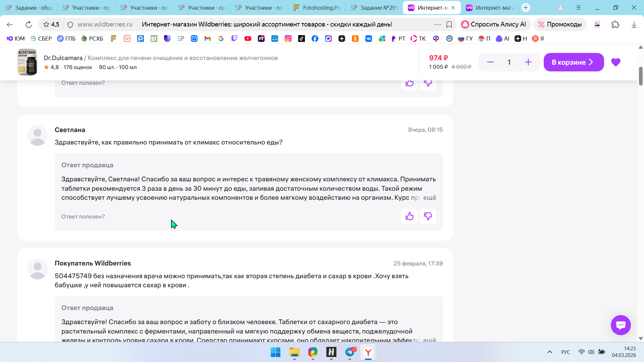Open Telegram from the taskbar
The image size is (644, 362).
pyautogui.click(x=350, y=352)
